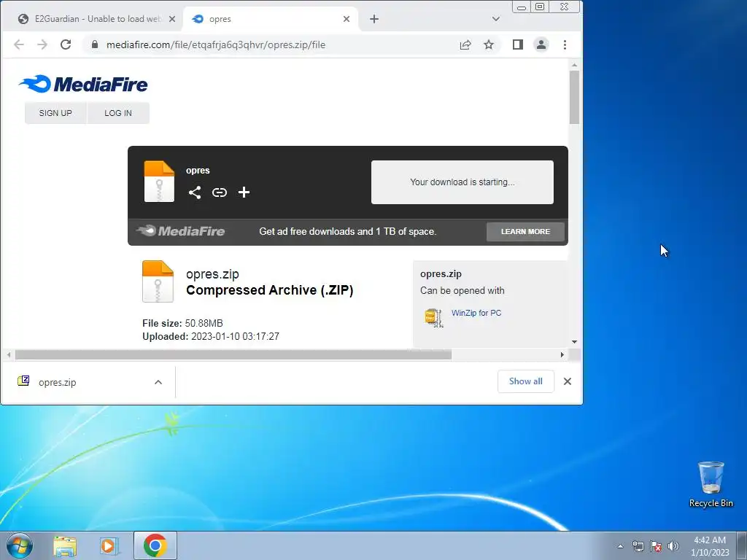
Task: Open the WinZip for PC link
Action: tap(476, 313)
